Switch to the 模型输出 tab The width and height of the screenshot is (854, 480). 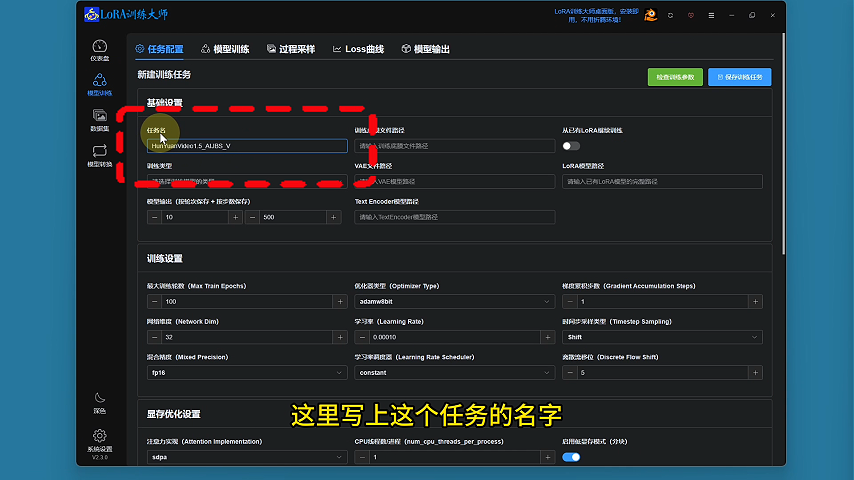425,49
